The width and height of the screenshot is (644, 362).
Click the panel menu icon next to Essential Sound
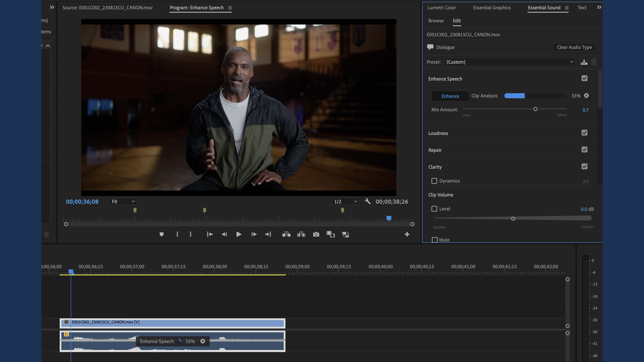point(567,8)
